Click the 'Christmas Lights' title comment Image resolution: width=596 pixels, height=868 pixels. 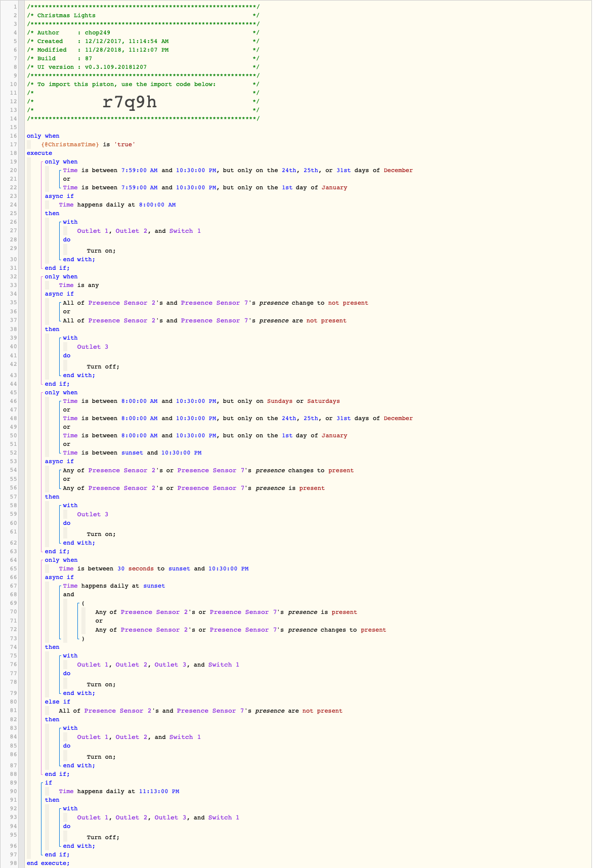[x=66, y=15]
